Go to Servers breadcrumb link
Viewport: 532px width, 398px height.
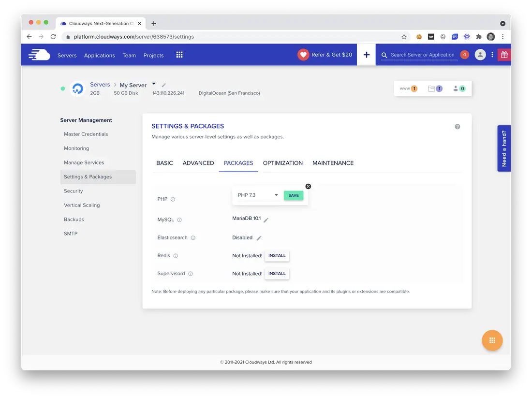100,85
